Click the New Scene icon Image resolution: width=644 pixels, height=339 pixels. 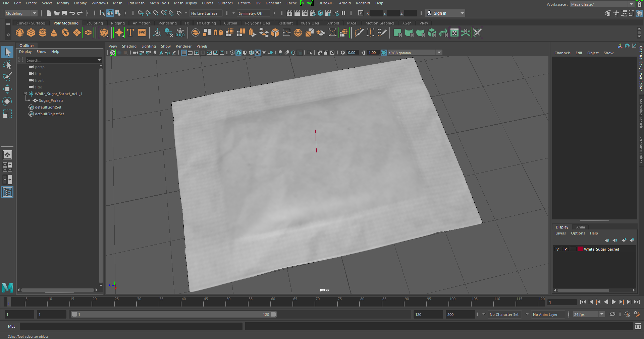pos(49,13)
